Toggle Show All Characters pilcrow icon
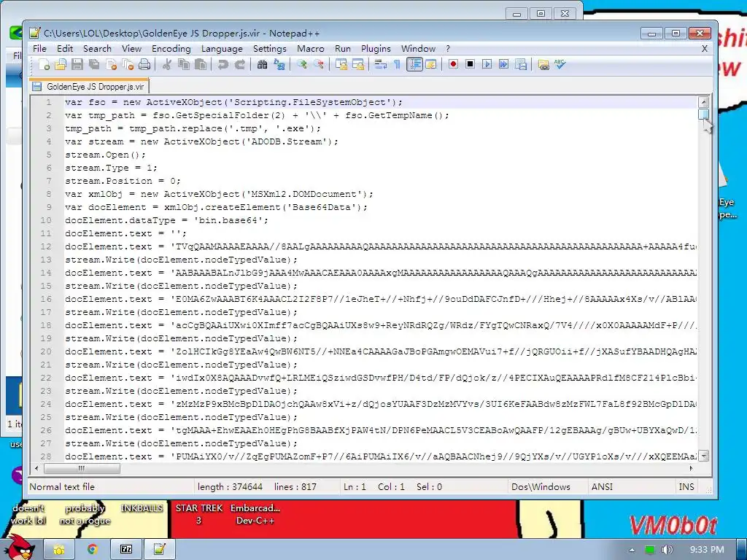Viewport: 747px width, 560px height. tap(397, 64)
